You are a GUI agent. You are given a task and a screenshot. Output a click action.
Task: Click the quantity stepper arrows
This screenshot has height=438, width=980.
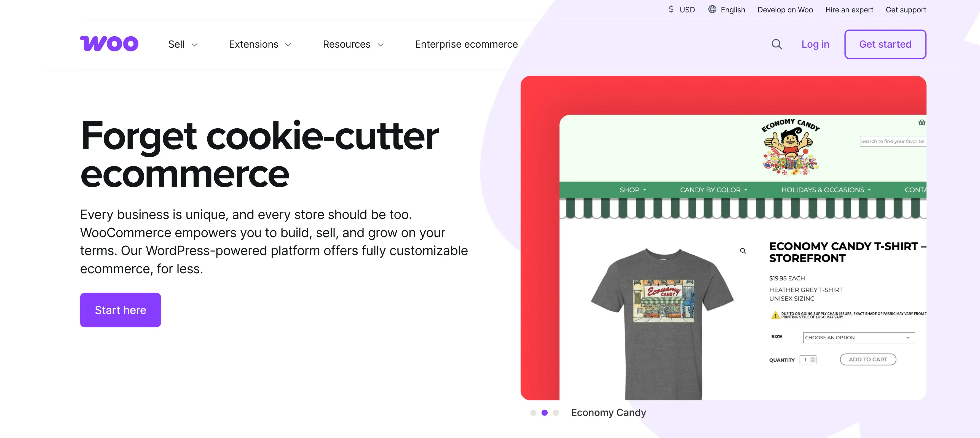[812, 360]
